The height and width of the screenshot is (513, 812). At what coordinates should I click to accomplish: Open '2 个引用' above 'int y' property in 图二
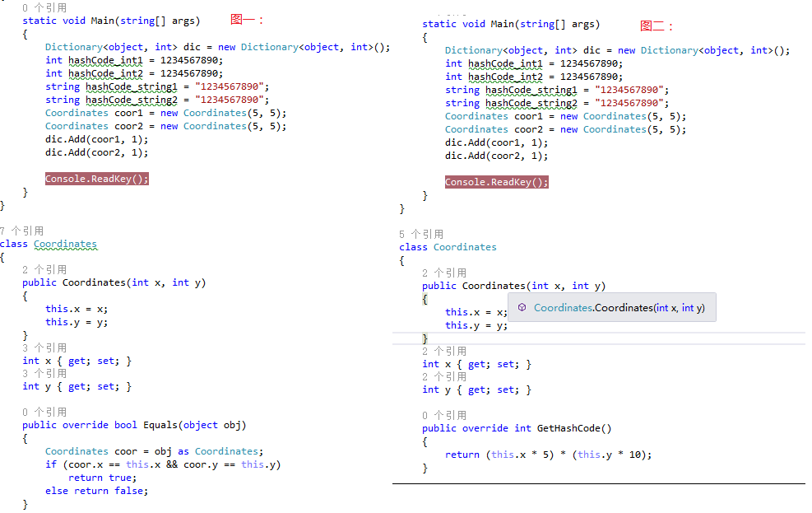coord(444,376)
